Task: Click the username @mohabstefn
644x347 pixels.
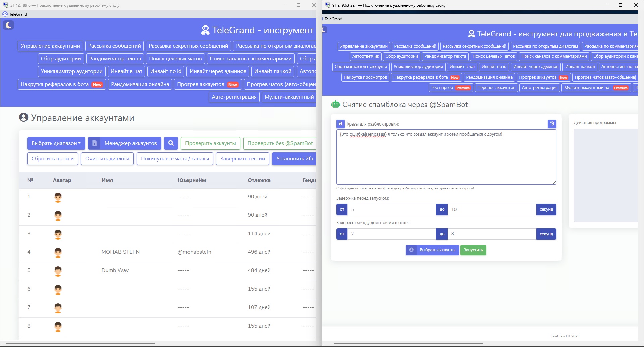Action: point(195,252)
